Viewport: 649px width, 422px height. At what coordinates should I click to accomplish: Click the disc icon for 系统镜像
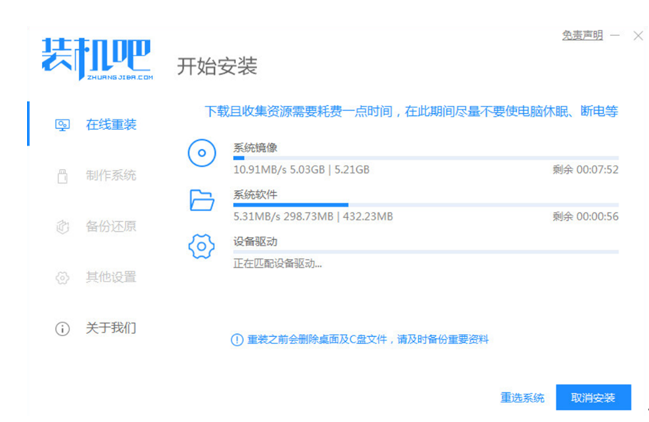202,154
